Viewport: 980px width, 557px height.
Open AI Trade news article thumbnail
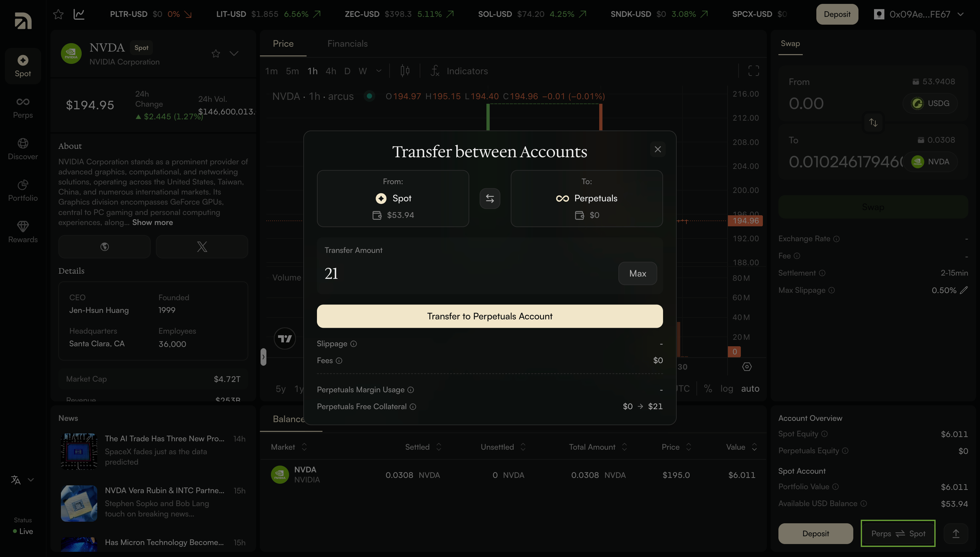click(x=79, y=451)
